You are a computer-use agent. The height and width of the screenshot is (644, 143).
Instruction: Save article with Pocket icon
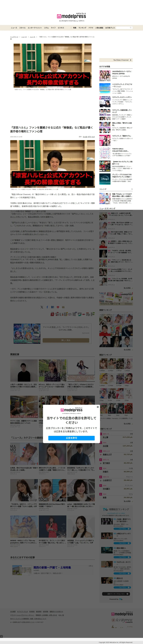coord(58,307)
